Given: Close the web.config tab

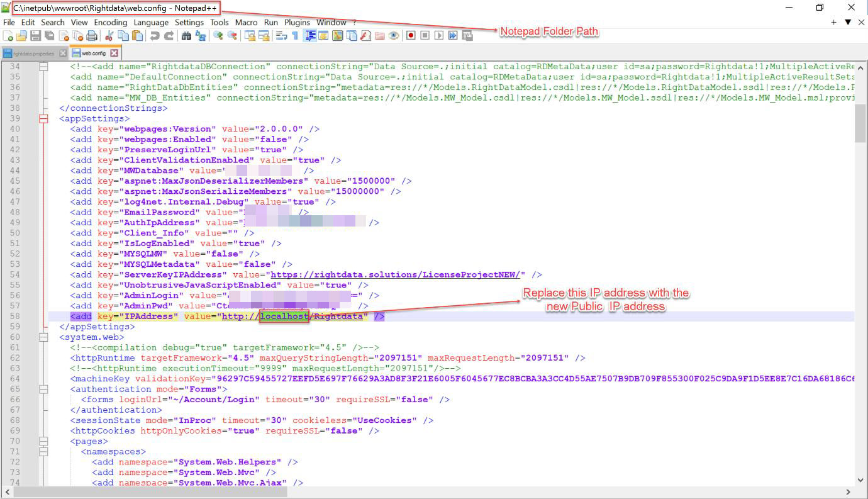Looking at the screenshot, I should [114, 53].
